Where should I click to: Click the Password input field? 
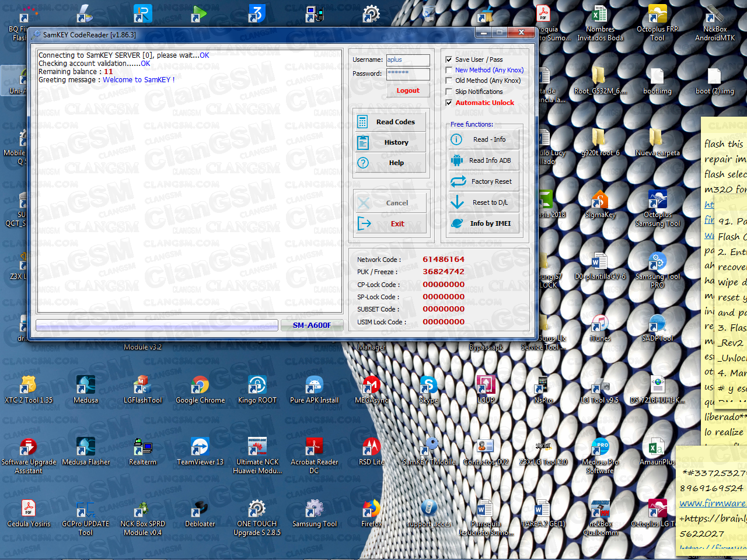(x=408, y=74)
